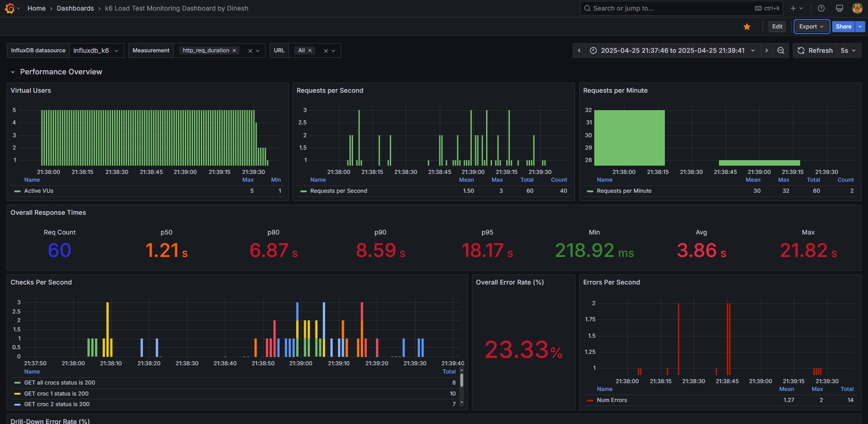The image size is (868, 424).
Task: Go to the Home breadcrumb
Action: pyautogui.click(x=36, y=8)
